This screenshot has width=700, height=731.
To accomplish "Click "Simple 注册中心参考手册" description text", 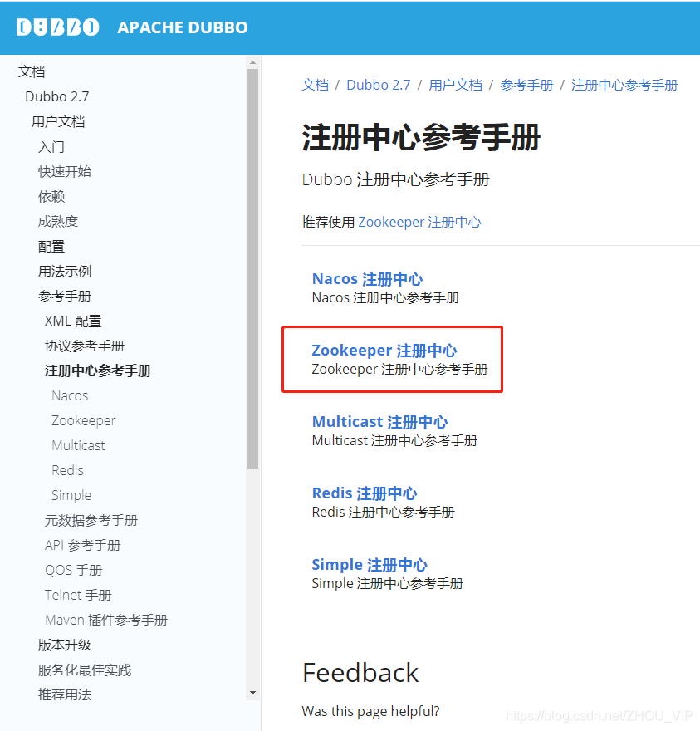I will [387, 583].
